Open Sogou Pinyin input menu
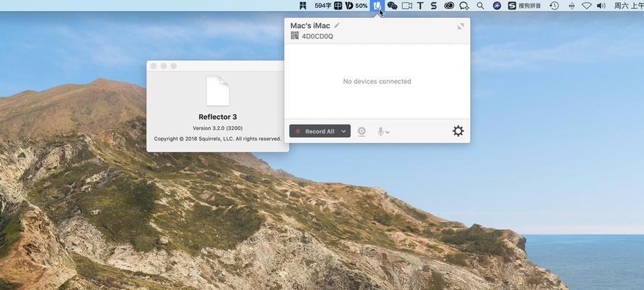644x290 pixels. pos(524,5)
